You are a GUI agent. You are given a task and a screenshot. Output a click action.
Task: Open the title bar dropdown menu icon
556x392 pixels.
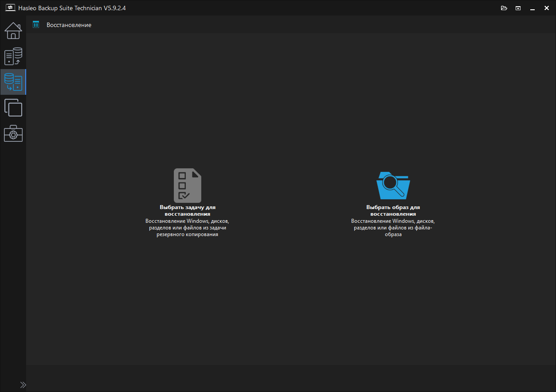[x=518, y=8]
